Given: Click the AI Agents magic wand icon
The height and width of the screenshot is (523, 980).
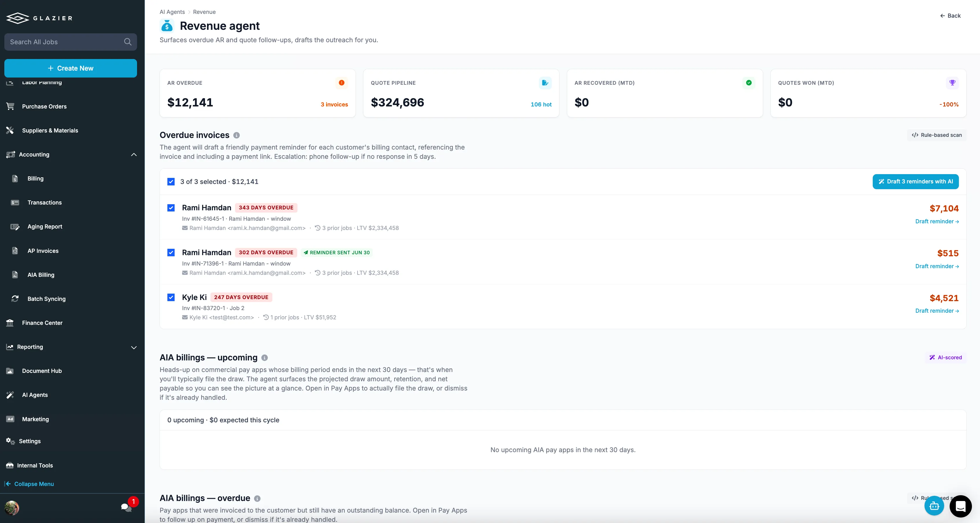Looking at the screenshot, I should [x=10, y=395].
